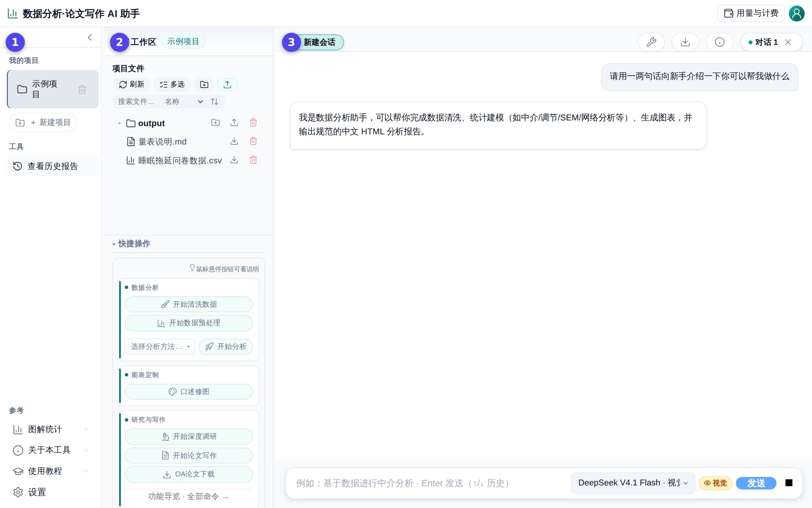Open the info icon in chat header
The width and height of the screenshot is (812, 508).
click(720, 42)
